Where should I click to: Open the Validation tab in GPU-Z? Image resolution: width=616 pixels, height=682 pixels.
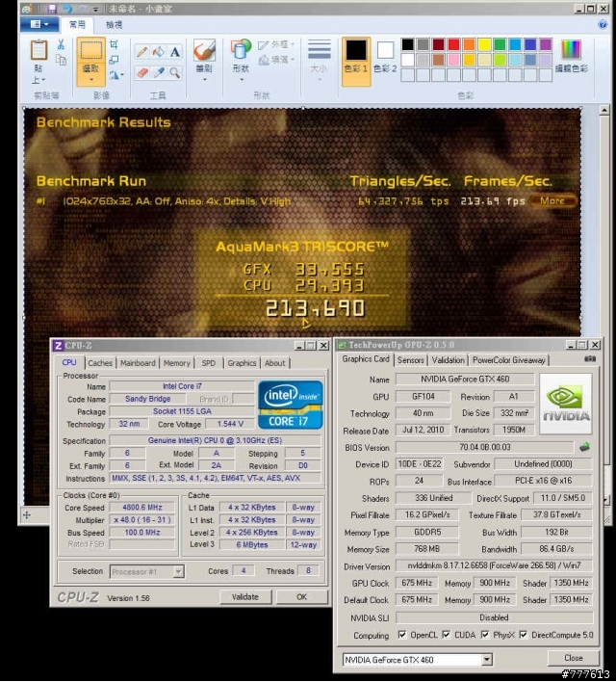[448, 360]
